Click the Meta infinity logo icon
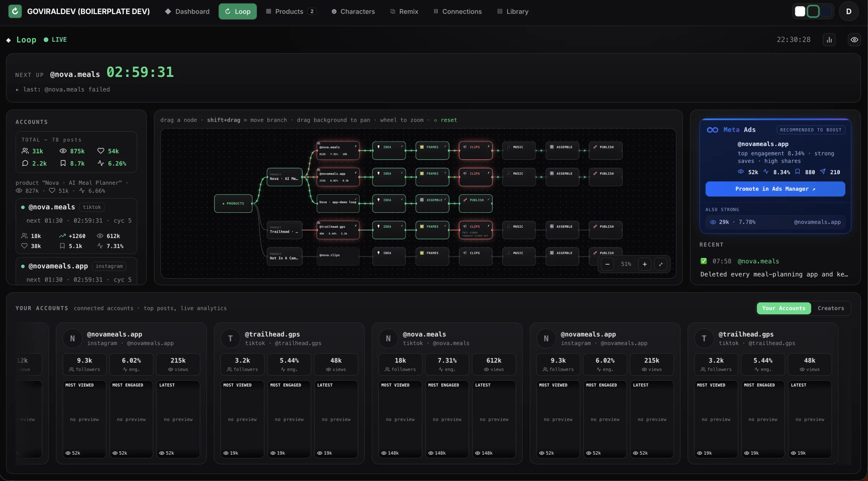This screenshot has height=481, width=868. pyautogui.click(x=712, y=130)
